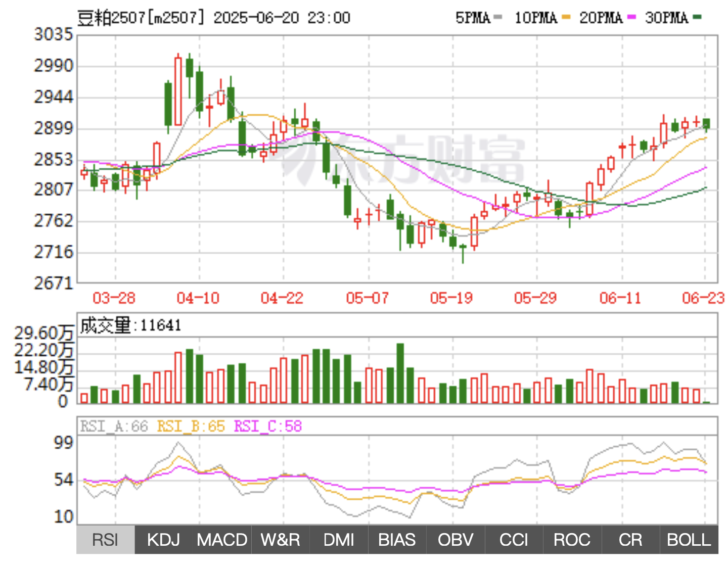
Task: Open the CCI indicator tab
Action: [514, 540]
